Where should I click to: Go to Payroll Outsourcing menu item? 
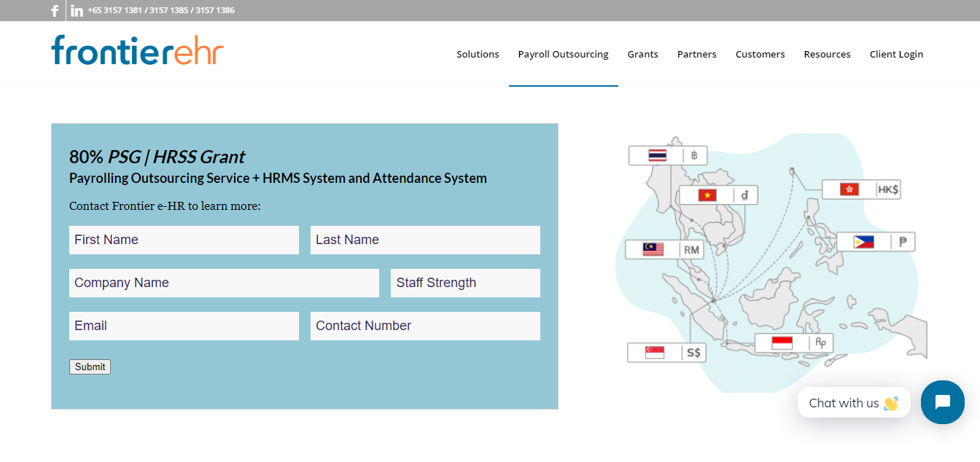pos(563,54)
